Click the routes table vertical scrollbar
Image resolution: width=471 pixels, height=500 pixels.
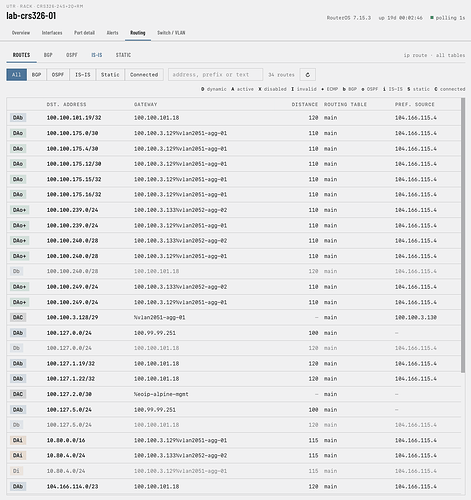pyautogui.click(x=463, y=235)
